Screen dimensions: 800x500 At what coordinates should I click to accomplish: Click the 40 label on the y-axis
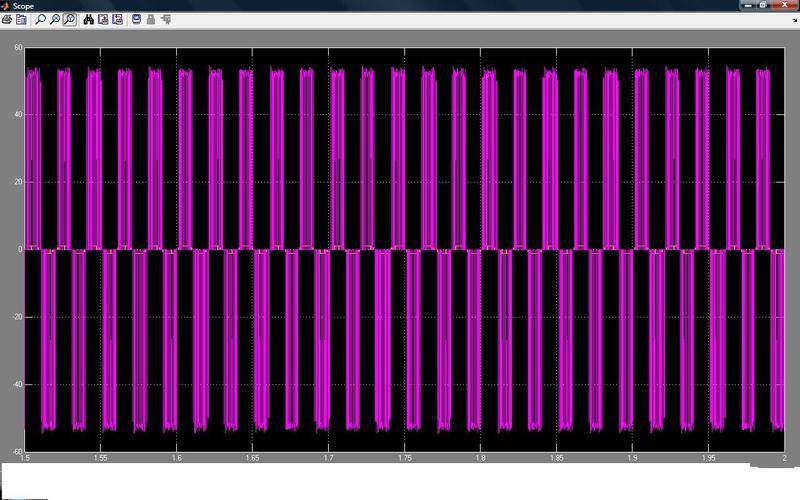click(x=18, y=115)
